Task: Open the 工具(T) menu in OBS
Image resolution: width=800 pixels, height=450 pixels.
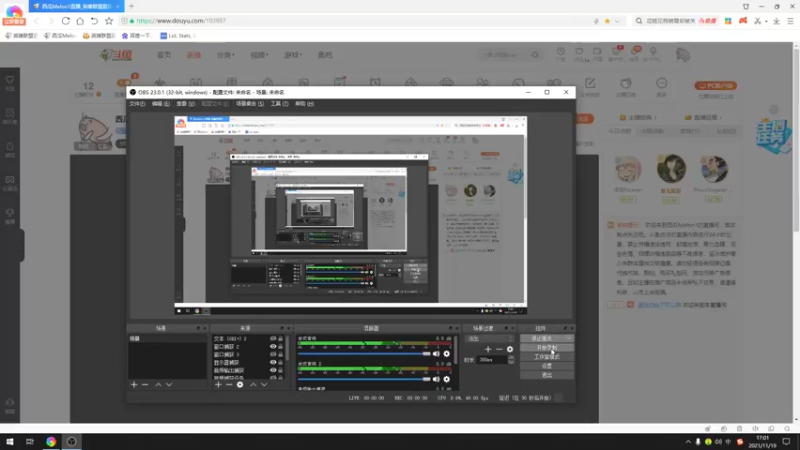Action: point(279,104)
